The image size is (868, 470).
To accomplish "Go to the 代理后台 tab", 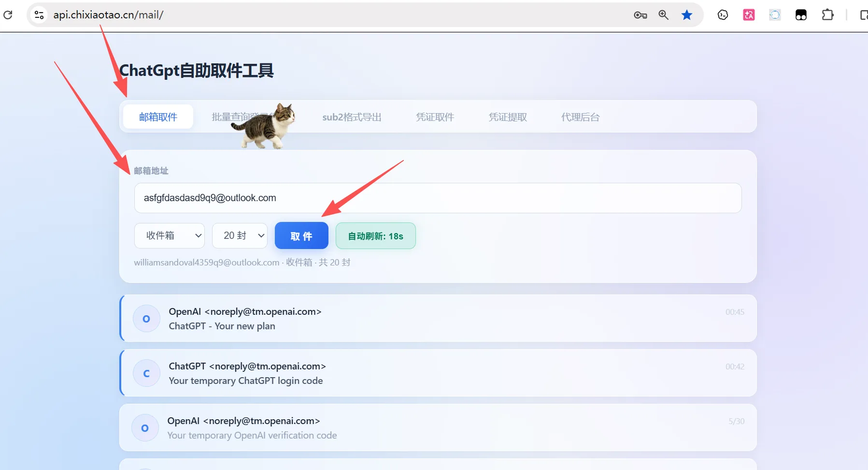I will (580, 117).
